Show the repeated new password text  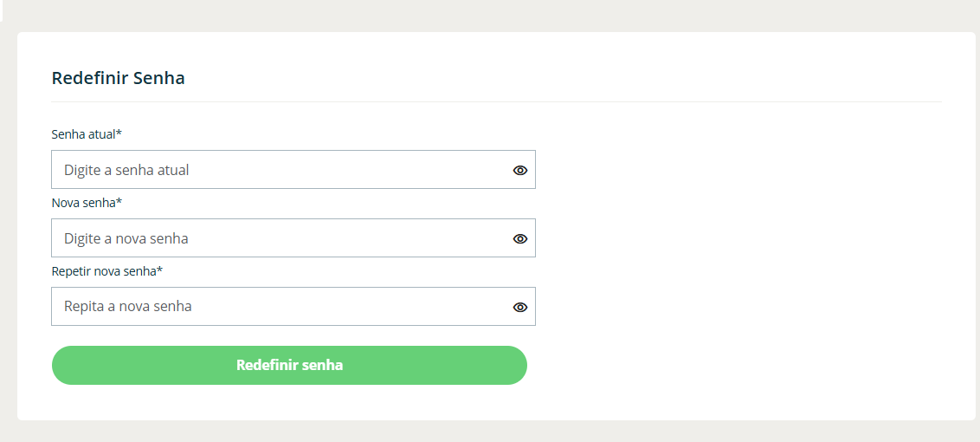[x=519, y=307]
